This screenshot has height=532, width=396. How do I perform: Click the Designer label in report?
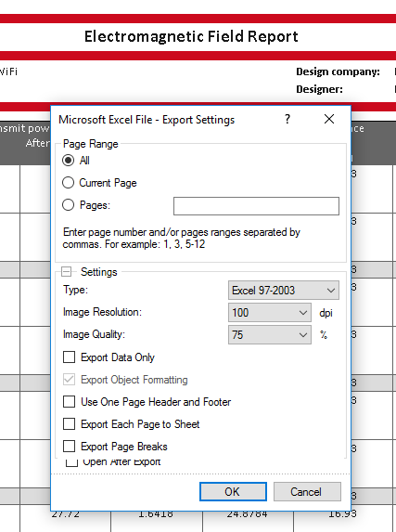319,89
